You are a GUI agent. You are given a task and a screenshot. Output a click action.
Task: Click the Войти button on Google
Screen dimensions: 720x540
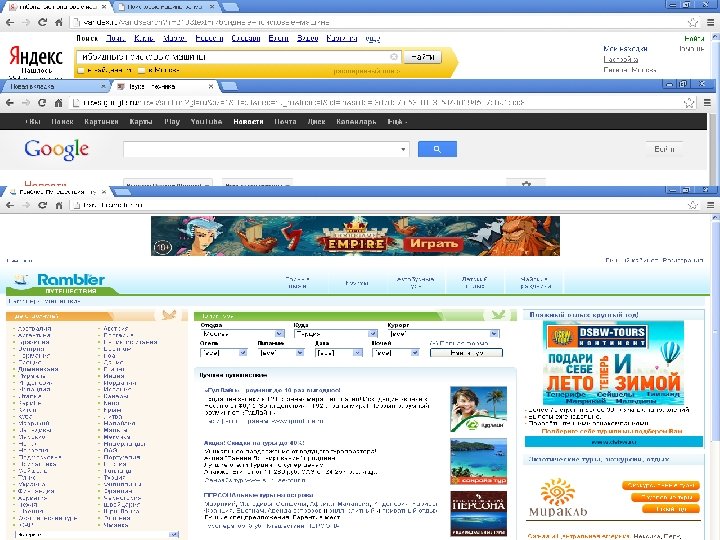[x=664, y=149]
